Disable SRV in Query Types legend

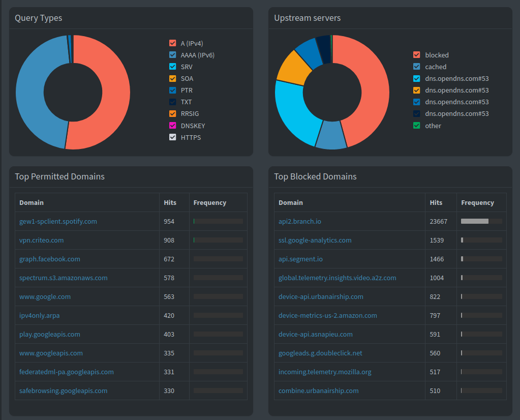pos(172,67)
